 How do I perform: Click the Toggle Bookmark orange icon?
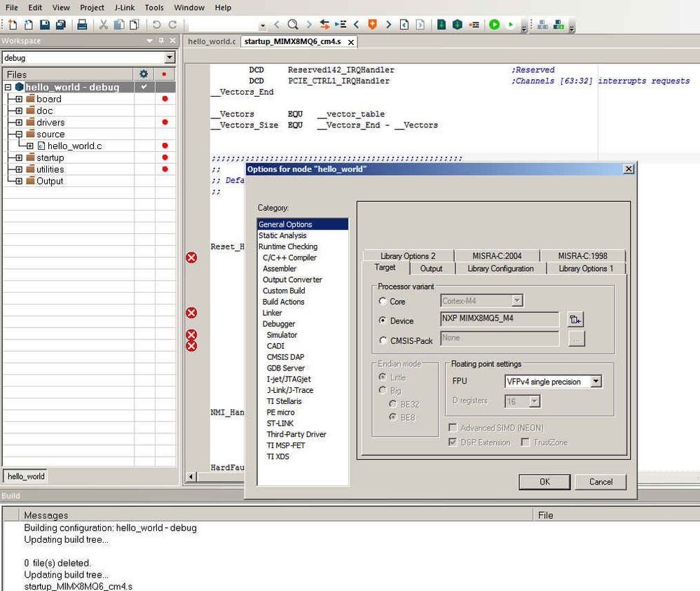tap(372, 25)
